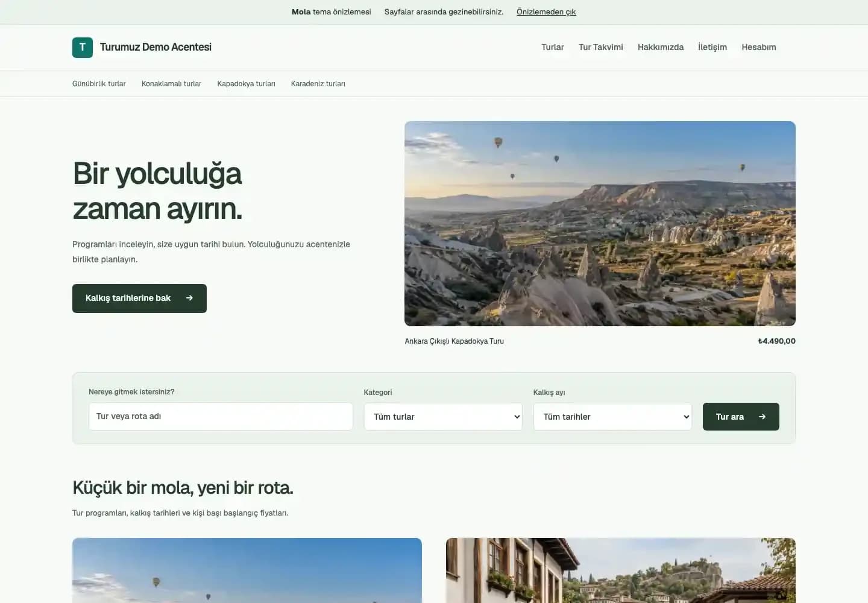This screenshot has height=603, width=868.
Task: Click the Bir yolculuğa zaman ayırın headline
Action: coord(157,191)
